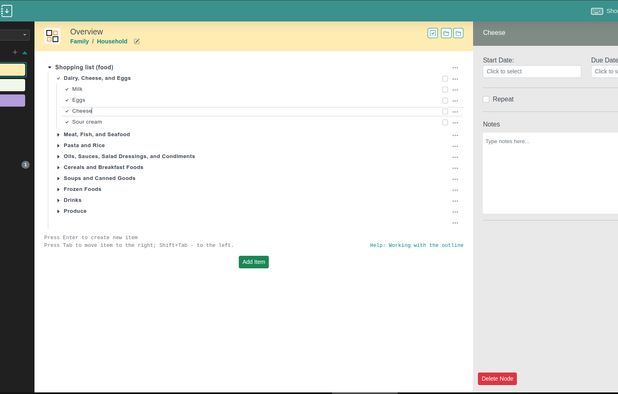
Task: Click the Due Date input field
Action: click(x=605, y=72)
